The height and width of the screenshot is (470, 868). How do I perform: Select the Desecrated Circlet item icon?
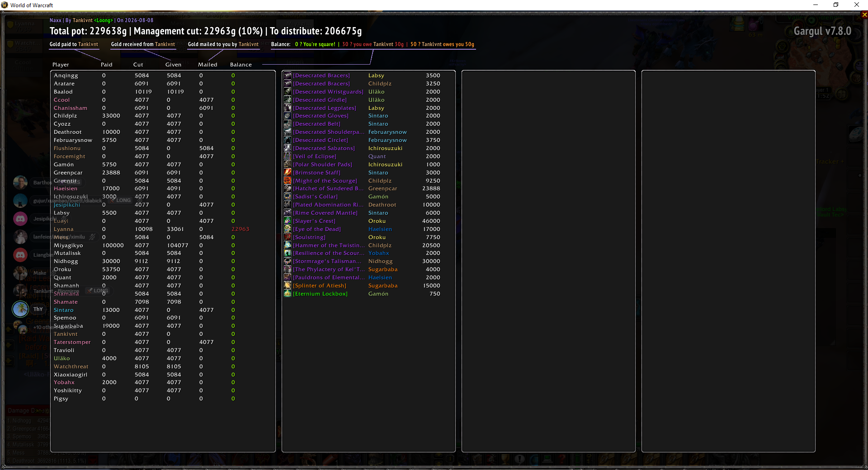[x=288, y=140]
